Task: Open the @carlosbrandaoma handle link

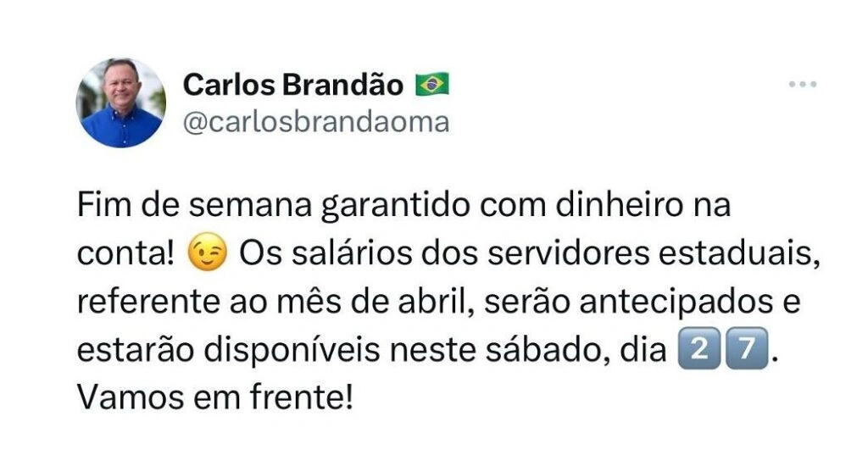Action: pyautogui.click(x=315, y=122)
